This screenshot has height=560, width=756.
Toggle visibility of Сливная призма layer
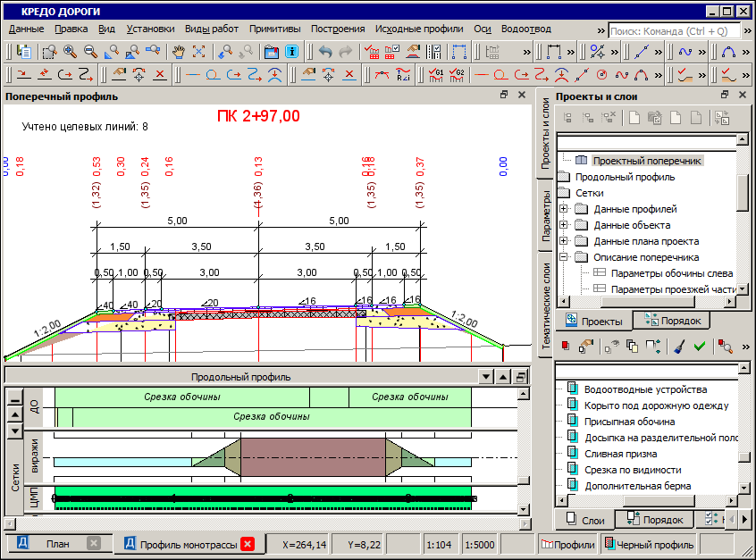tap(572, 453)
